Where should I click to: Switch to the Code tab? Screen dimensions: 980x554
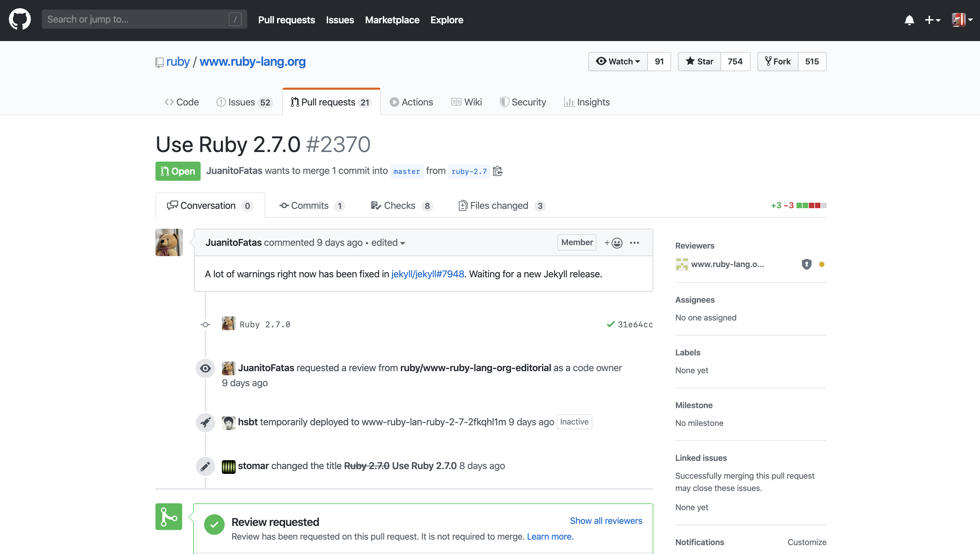181,102
